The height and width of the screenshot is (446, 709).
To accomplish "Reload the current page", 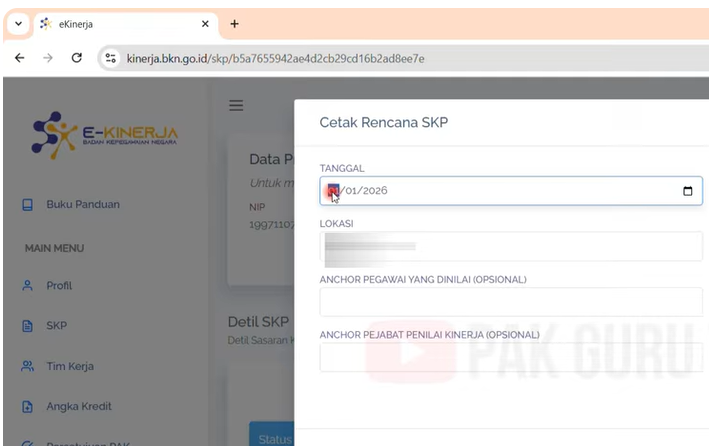I will (x=76, y=58).
